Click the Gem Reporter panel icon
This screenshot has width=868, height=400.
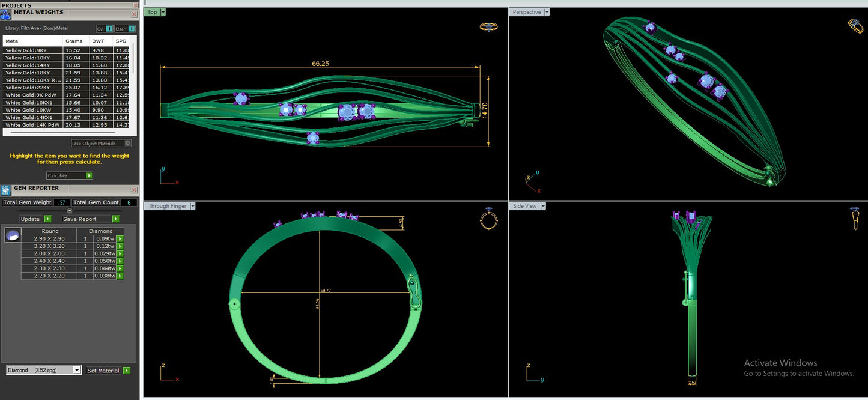6,190
